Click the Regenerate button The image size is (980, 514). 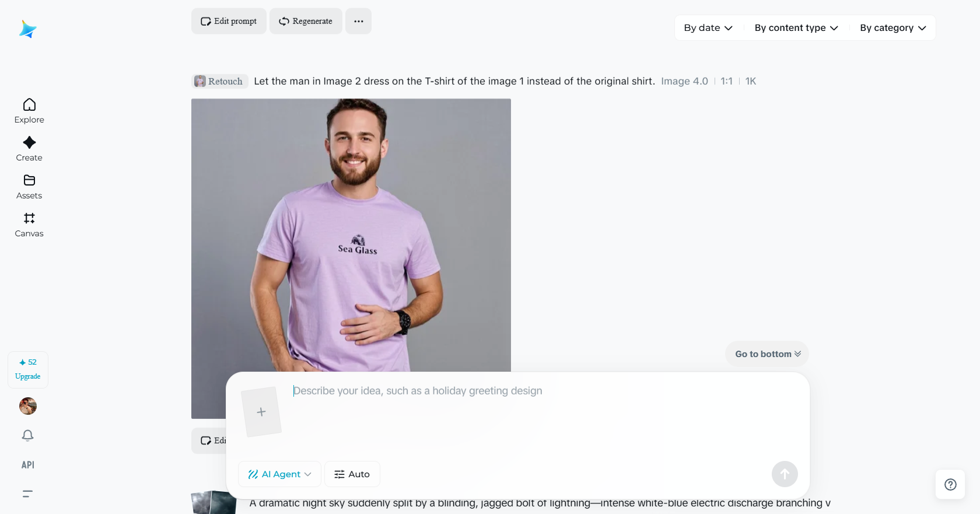coord(306,21)
